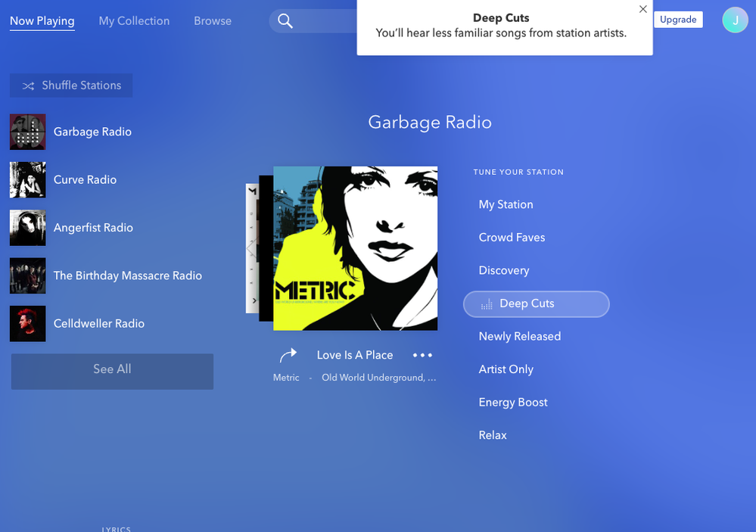This screenshot has height=532, width=756.
Task: Select the Discovery tuning mode
Action: coord(503,270)
